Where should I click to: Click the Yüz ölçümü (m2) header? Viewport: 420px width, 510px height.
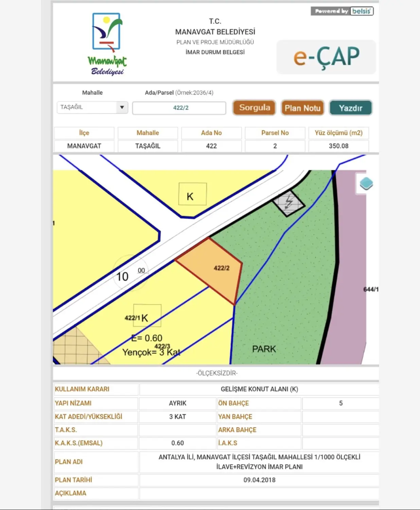point(338,133)
